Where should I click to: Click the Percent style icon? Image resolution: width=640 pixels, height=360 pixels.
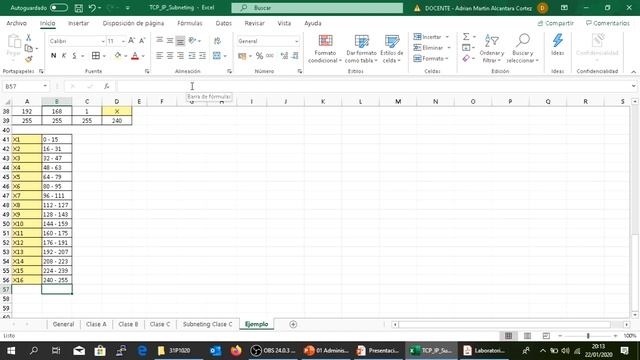pos(259,56)
